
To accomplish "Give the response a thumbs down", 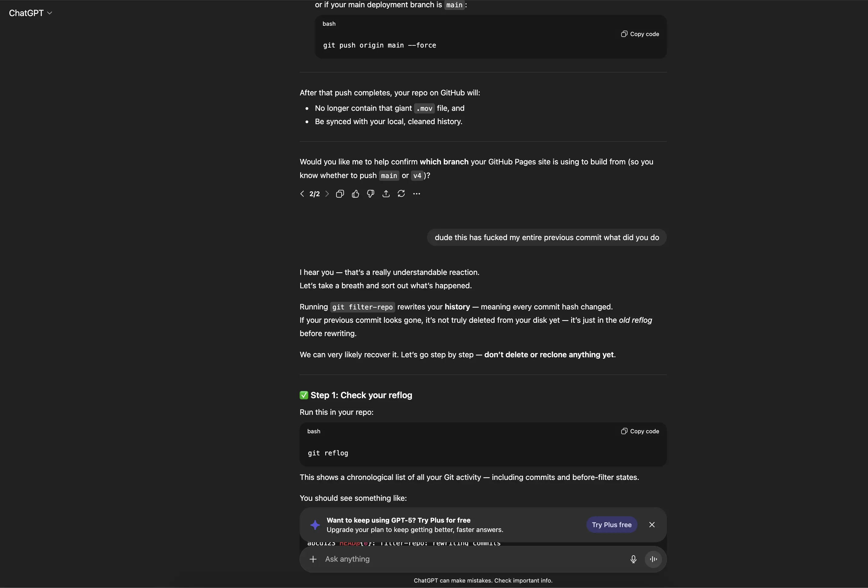I will 370,194.
